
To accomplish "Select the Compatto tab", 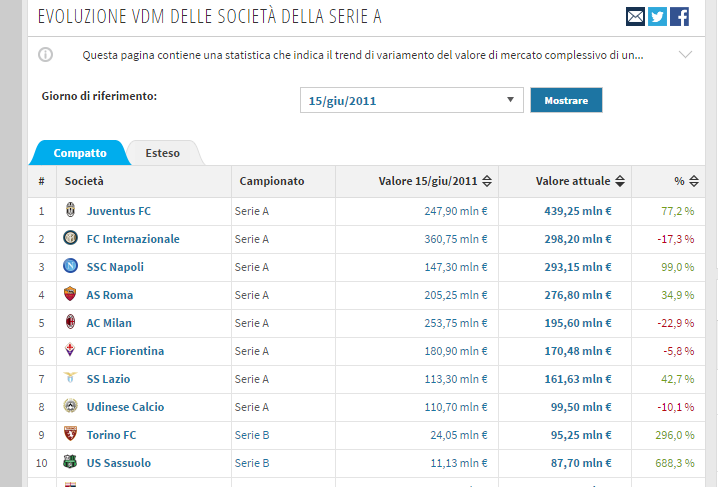I will pyautogui.click(x=80, y=153).
